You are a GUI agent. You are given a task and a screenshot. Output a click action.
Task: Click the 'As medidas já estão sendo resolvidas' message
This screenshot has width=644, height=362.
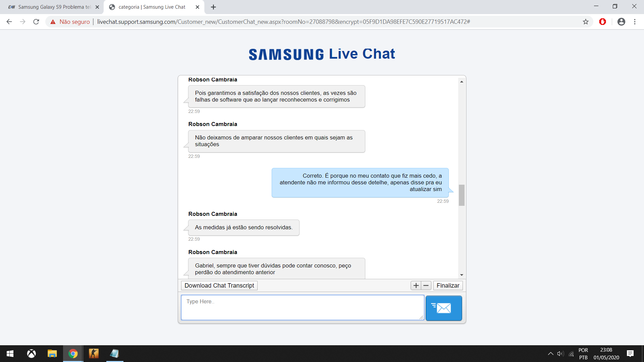click(244, 228)
